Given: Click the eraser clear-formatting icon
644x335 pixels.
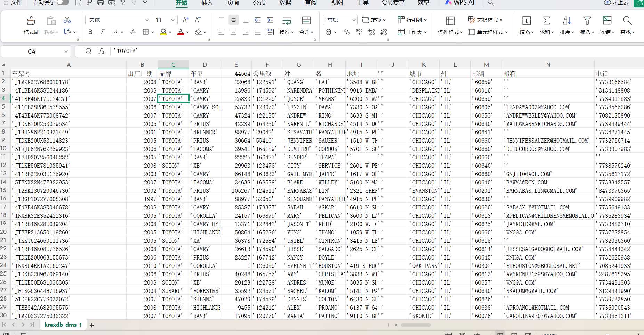Looking at the screenshot, I should 198,32.
